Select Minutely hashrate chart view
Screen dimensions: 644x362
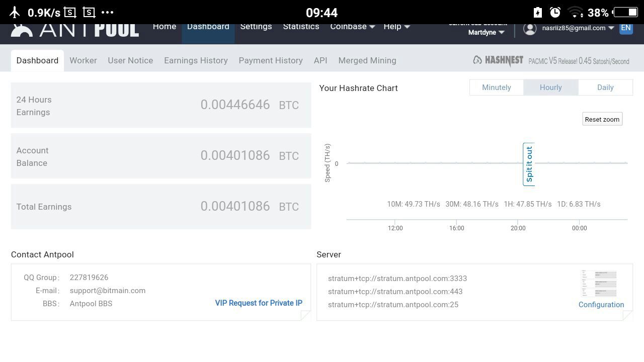(497, 87)
